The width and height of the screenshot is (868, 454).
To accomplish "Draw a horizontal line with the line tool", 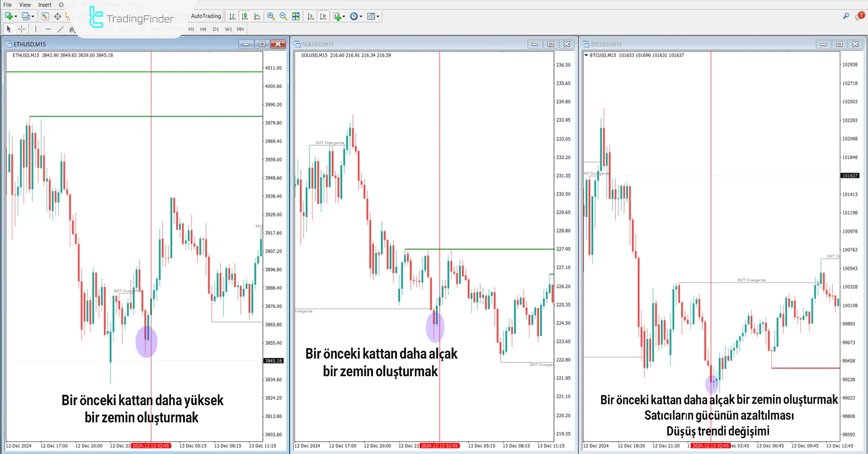I will (48, 29).
